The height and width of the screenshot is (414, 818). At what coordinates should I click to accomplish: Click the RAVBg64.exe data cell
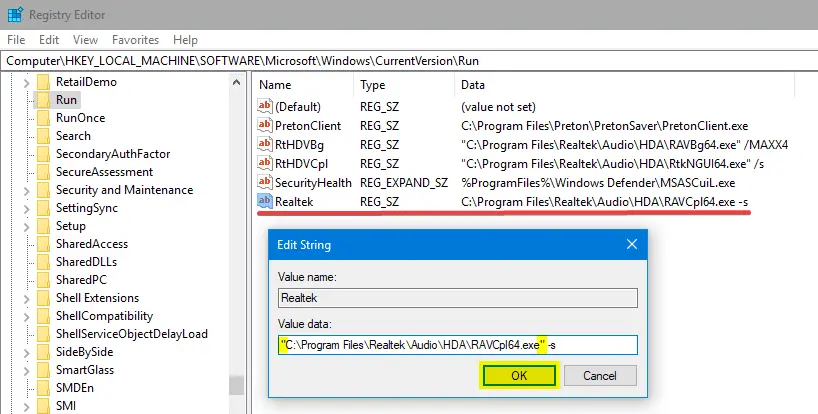pos(624,144)
